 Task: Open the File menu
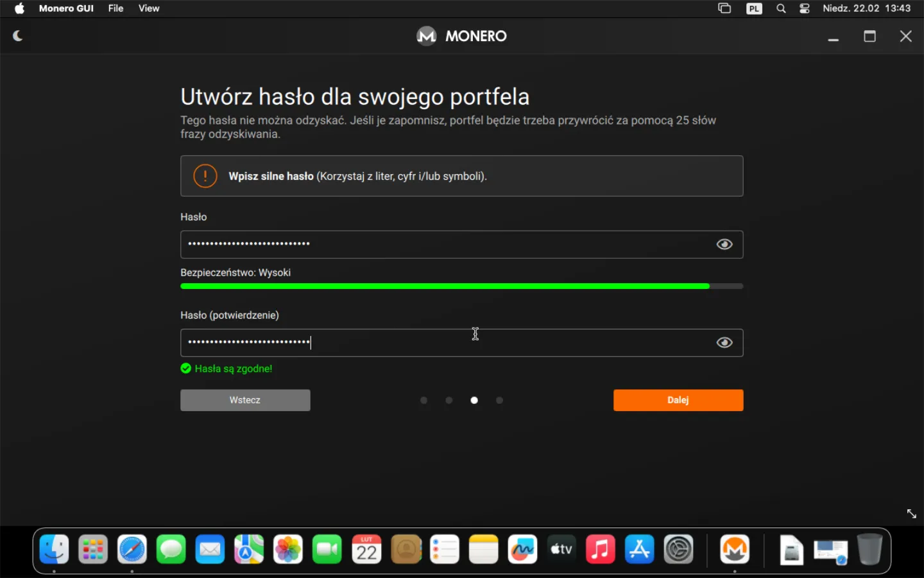[x=116, y=8]
